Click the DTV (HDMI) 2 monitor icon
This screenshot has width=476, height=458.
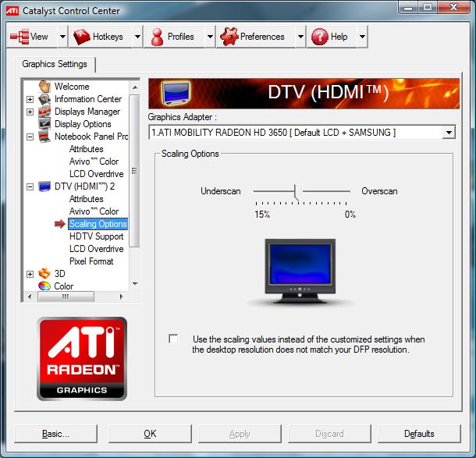pos(44,186)
